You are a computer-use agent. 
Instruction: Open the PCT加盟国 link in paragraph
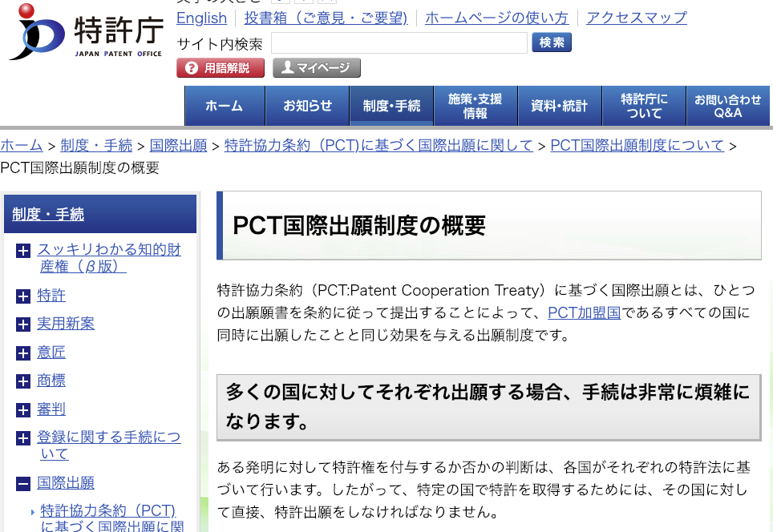585,312
